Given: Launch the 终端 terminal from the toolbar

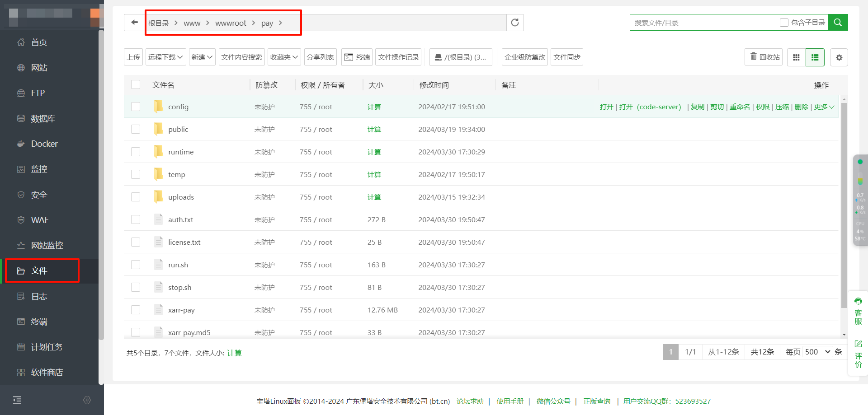Looking at the screenshot, I should click(x=356, y=57).
